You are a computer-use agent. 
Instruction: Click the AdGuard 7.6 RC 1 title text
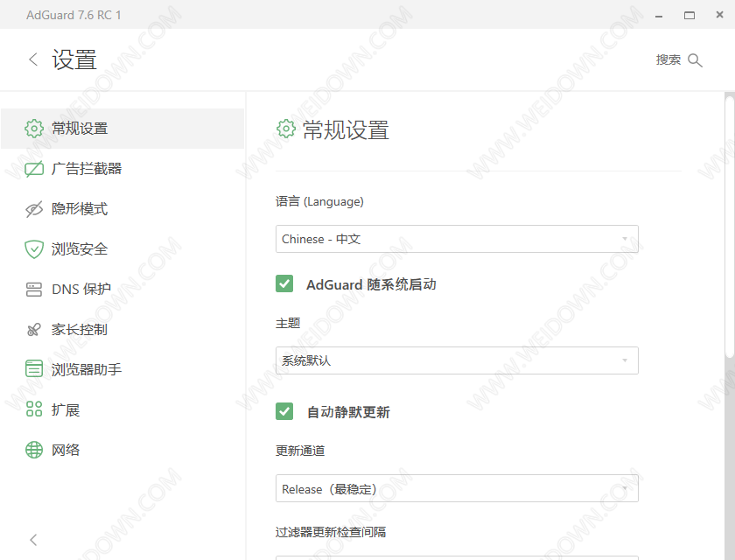click(73, 15)
